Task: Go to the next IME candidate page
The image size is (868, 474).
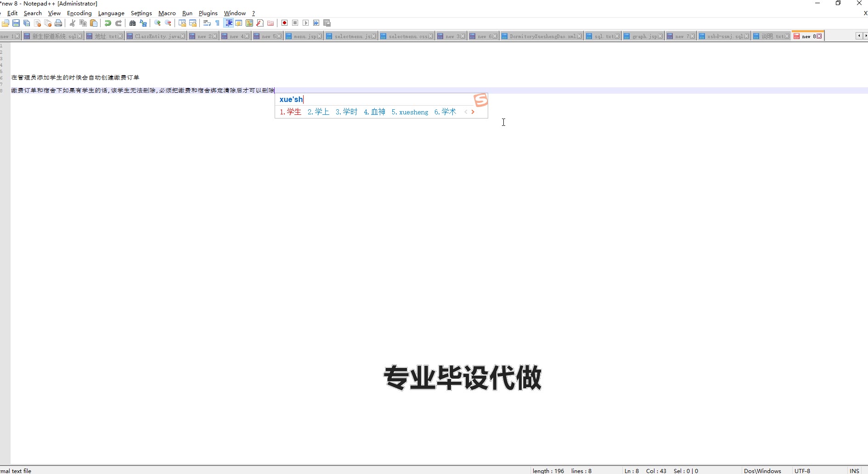Action: click(x=473, y=112)
